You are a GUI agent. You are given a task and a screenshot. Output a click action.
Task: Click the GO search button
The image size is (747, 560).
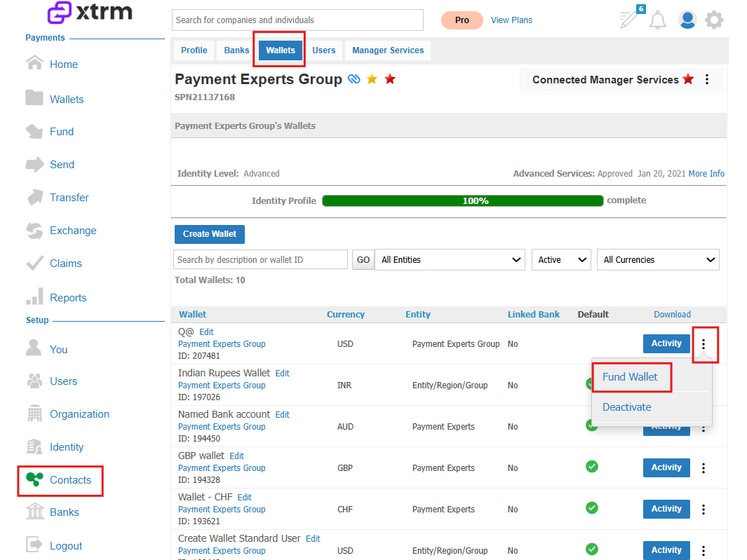[x=363, y=259]
